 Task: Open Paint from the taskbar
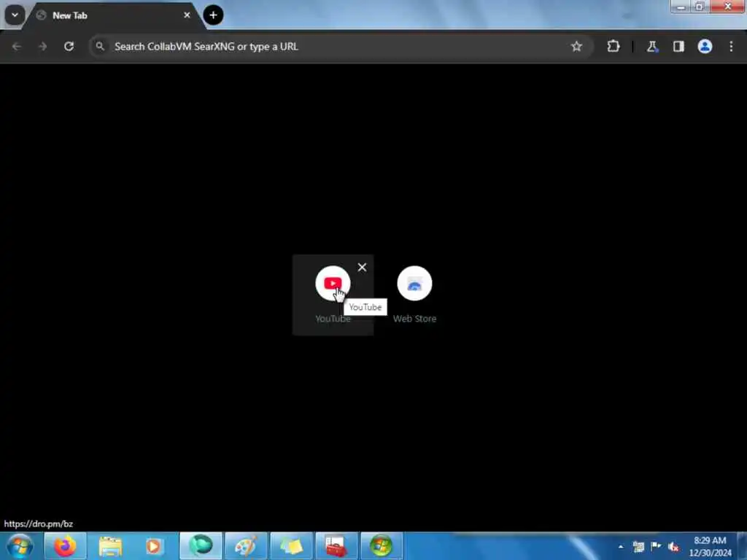(x=246, y=545)
